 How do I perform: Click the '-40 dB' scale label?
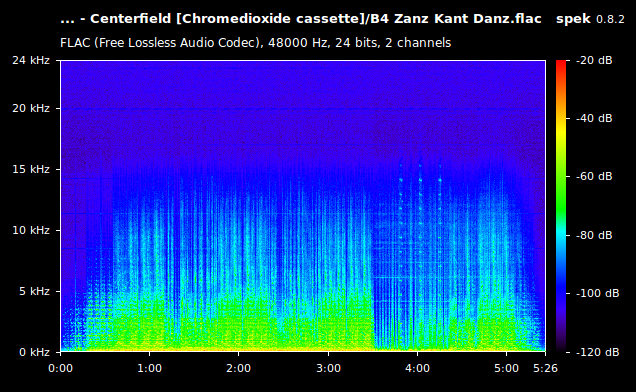pos(594,118)
